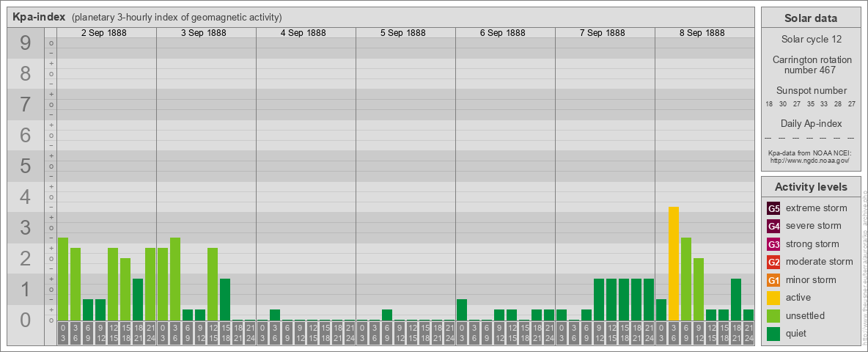
Task: Click the 'quiet' legend label text
Action: (798, 334)
